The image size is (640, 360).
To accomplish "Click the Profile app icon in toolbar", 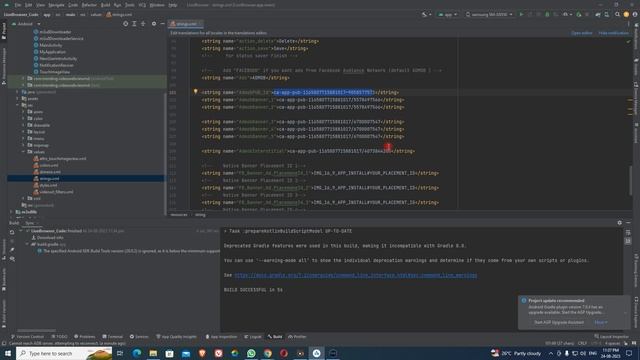I will point(565,14).
